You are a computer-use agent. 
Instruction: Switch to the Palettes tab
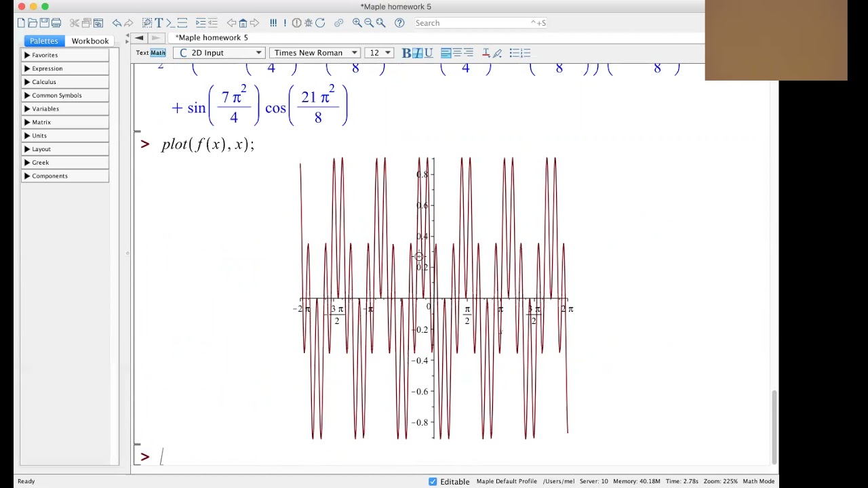tap(44, 41)
